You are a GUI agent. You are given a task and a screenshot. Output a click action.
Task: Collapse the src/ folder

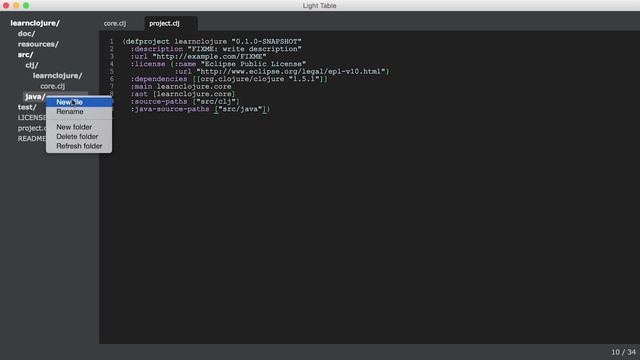tap(25, 55)
